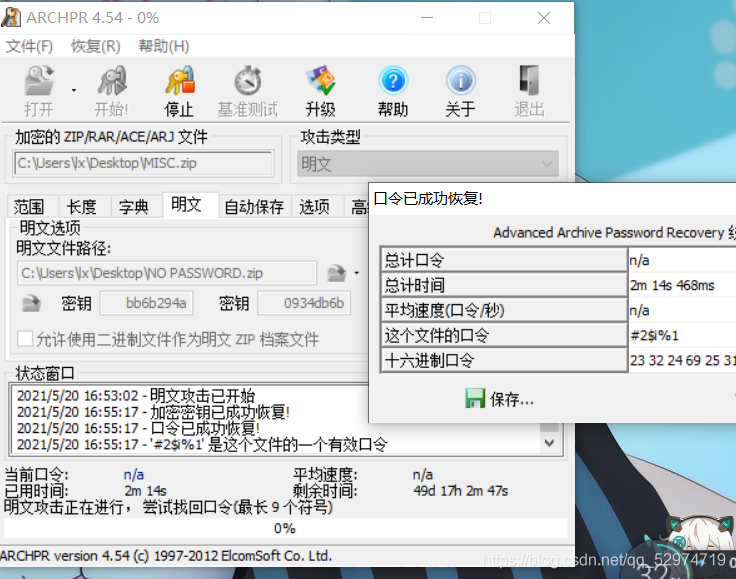Click the 总计口令 row label
The height and width of the screenshot is (579, 736).
pyautogui.click(x=504, y=259)
